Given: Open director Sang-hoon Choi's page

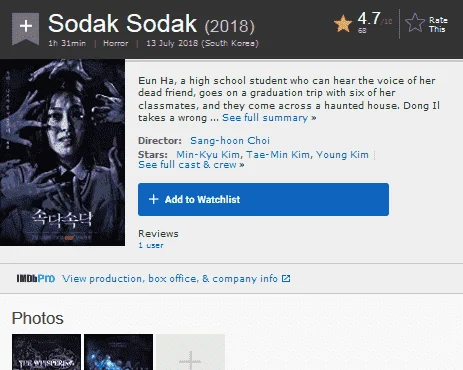Looking at the screenshot, I should pos(230,141).
